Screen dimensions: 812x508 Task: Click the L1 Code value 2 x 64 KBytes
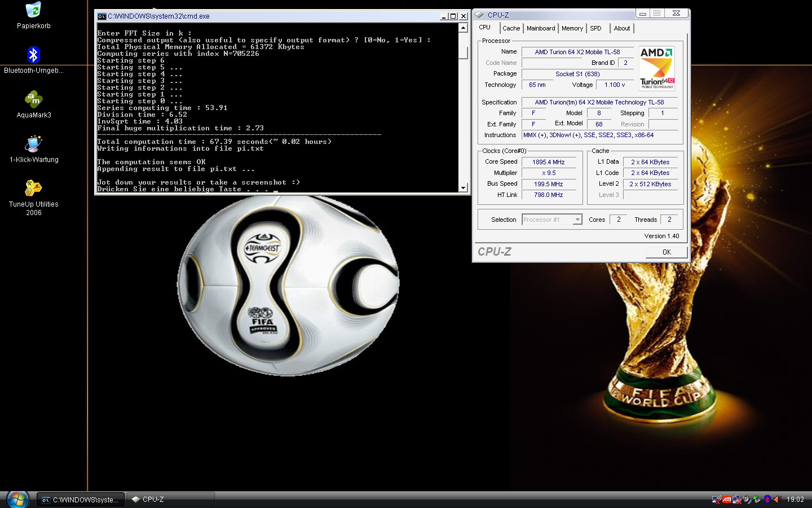click(x=650, y=173)
